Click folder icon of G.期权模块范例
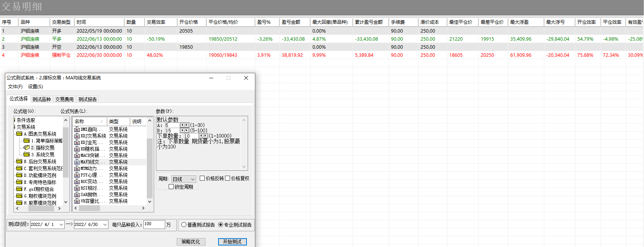This screenshot has height=247, width=644. point(19,196)
